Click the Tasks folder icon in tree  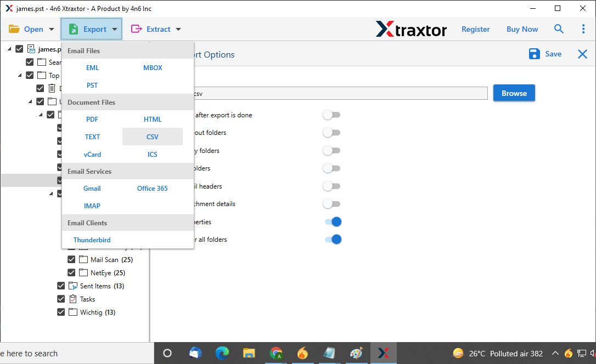(73, 299)
